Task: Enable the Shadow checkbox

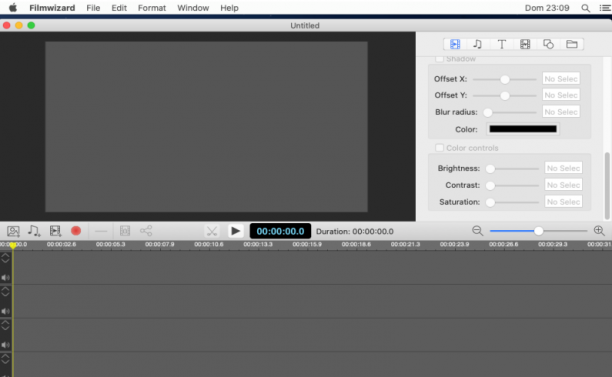Action: tap(439, 59)
